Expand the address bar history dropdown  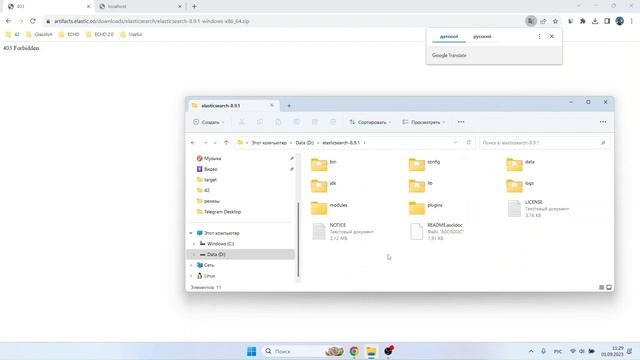coord(456,143)
